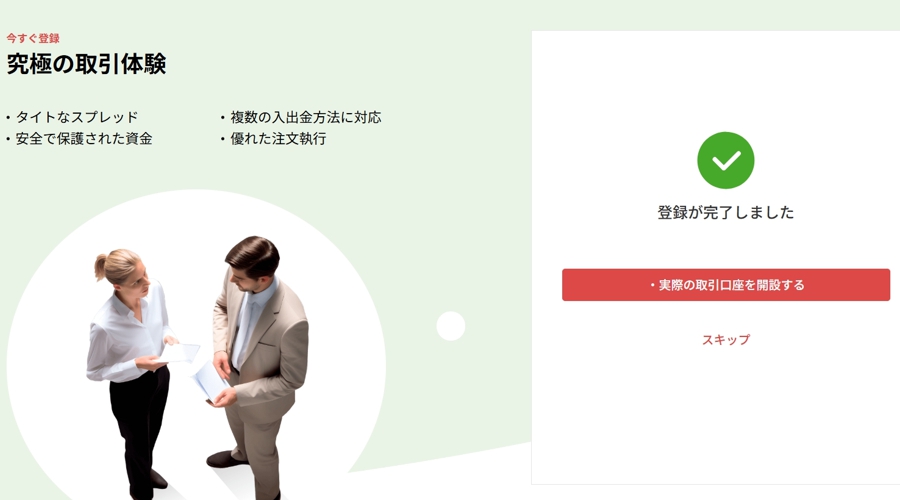Click the green checkmark success icon

[726, 160]
